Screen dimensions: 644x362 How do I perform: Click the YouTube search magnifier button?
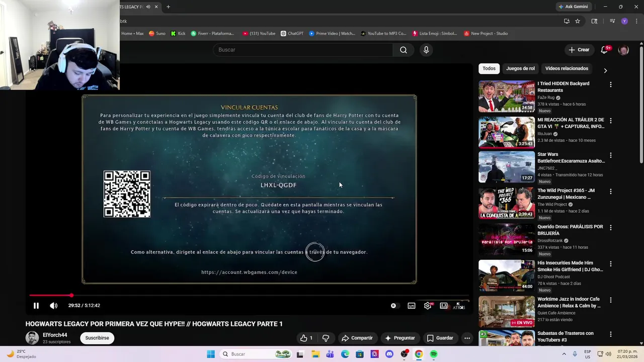404,50
